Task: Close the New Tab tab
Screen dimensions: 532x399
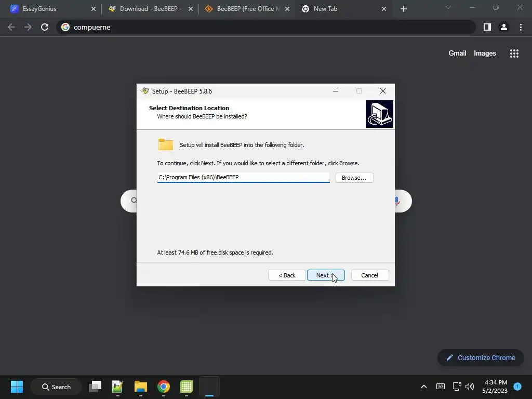Action: point(384,9)
